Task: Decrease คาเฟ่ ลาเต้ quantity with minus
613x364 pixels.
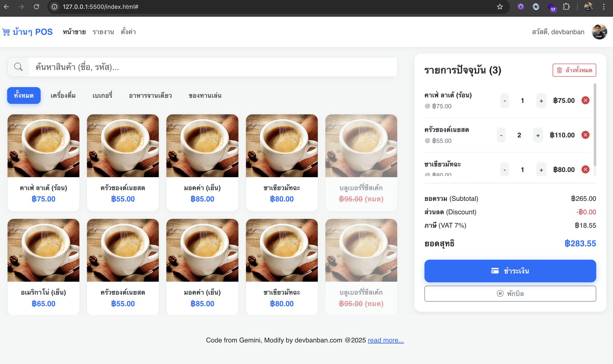Action: tap(504, 101)
